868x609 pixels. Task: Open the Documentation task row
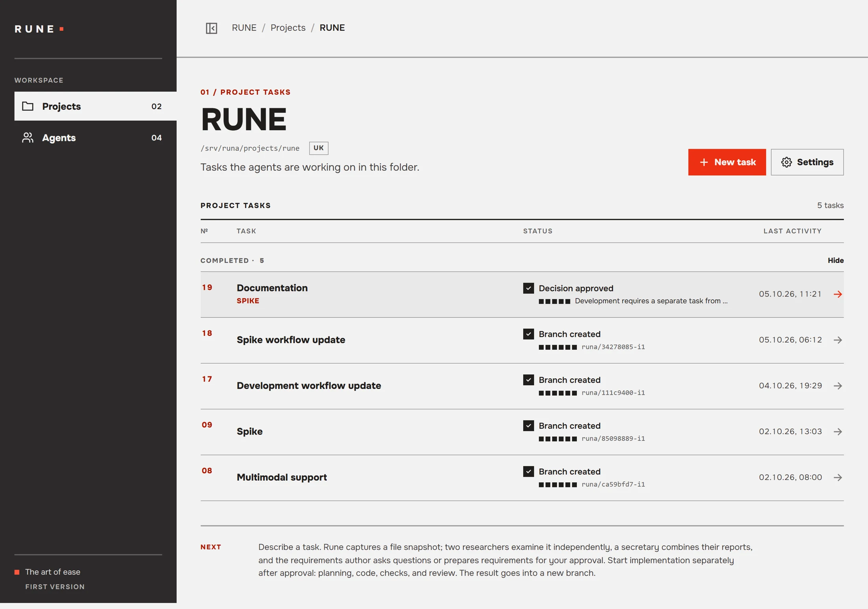click(x=522, y=294)
